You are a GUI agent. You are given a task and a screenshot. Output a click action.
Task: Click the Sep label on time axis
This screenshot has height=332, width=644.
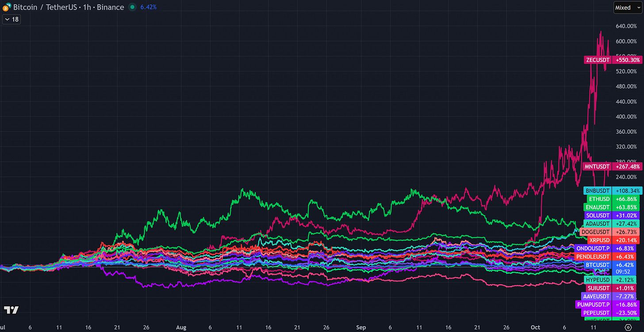[361, 327]
